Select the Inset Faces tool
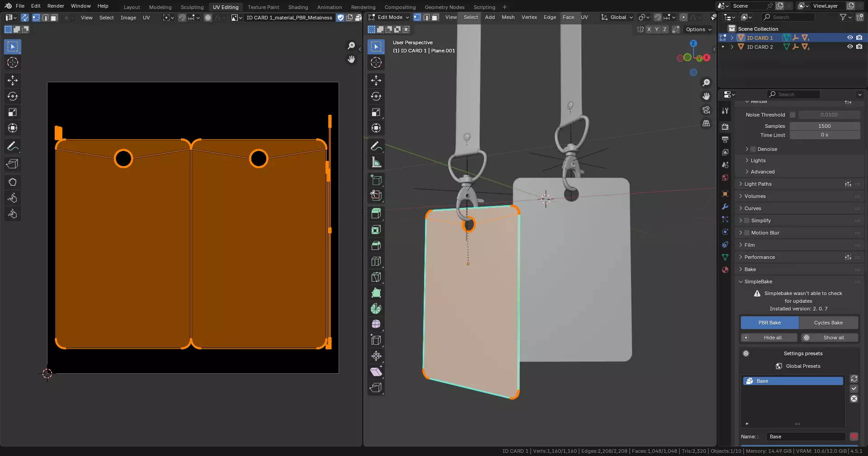The width and height of the screenshot is (868, 456). [376, 230]
